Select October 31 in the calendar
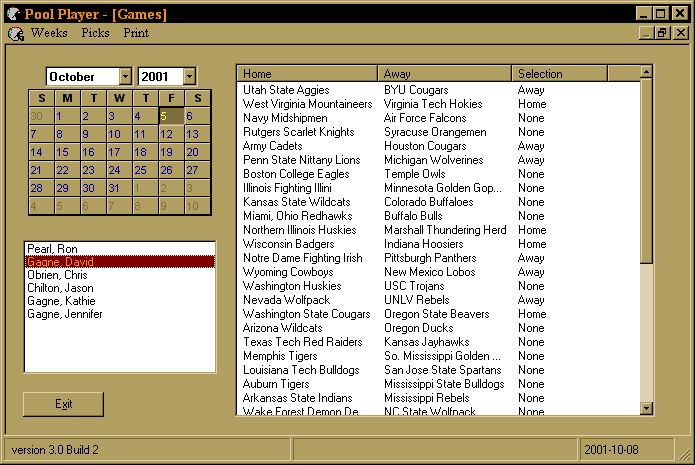 click(119, 188)
